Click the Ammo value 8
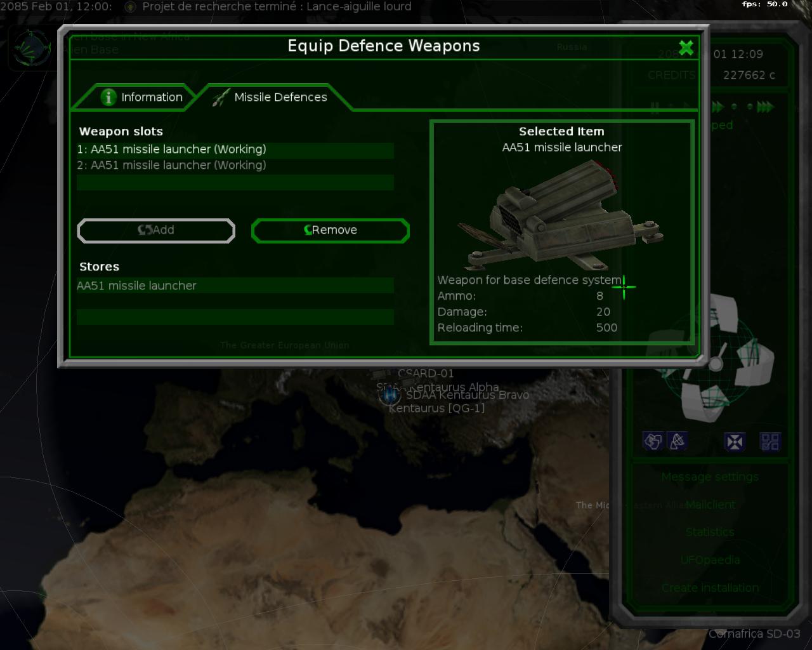 pyautogui.click(x=599, y=296)
